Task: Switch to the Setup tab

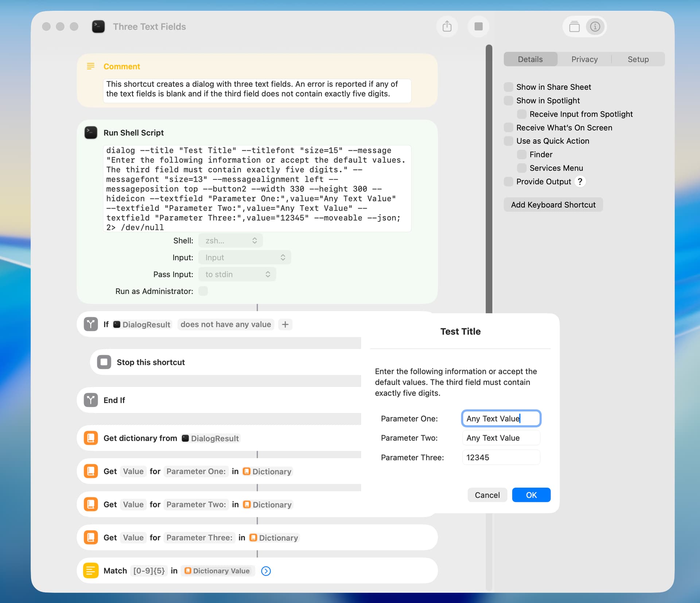Action: [x=638, y=59]
